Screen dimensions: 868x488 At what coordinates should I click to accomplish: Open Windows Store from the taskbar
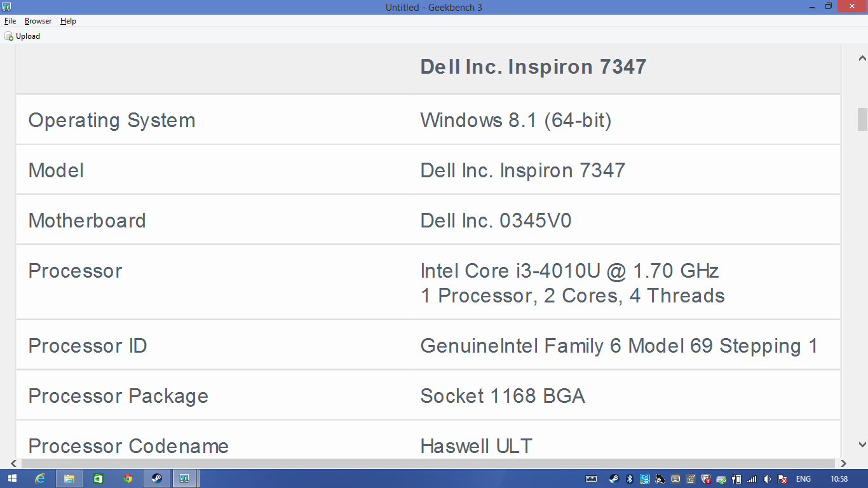[98, 478]
